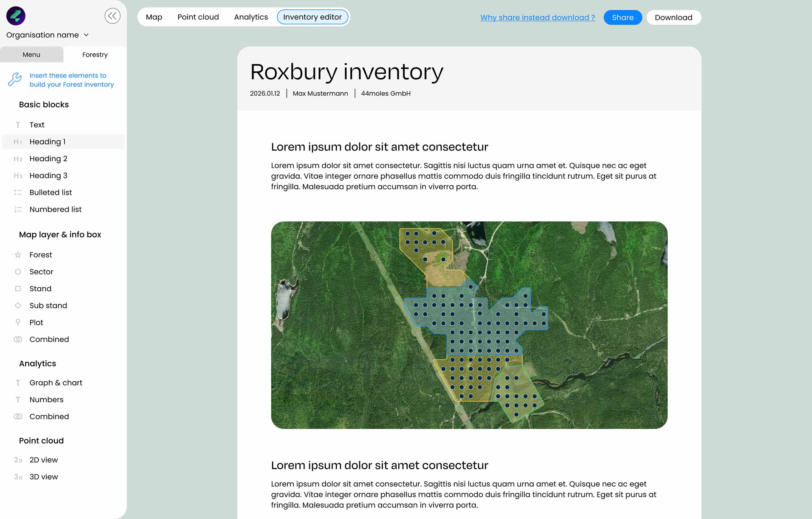Click the Plot pin icon
The height and width of the screenshot is (519, 812).
pyautogui.click(x=18, y=322)
